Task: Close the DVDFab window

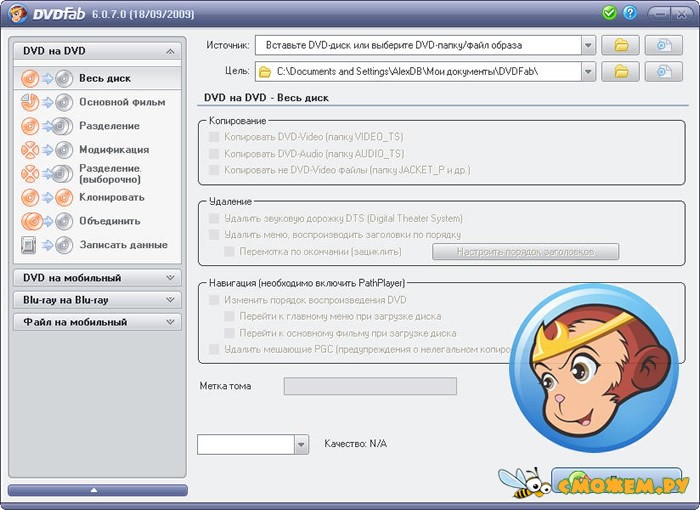Action: (x=682, y=14)
